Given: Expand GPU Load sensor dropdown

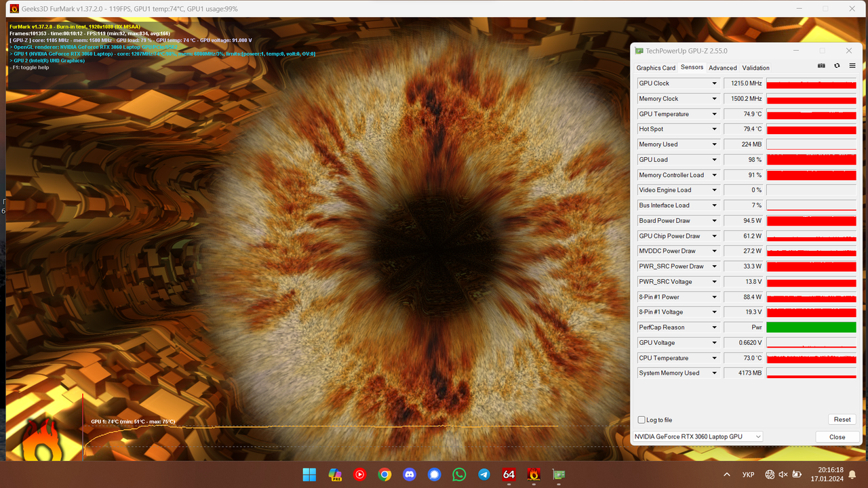Looking at the screenshot, I should pos(714,160).
